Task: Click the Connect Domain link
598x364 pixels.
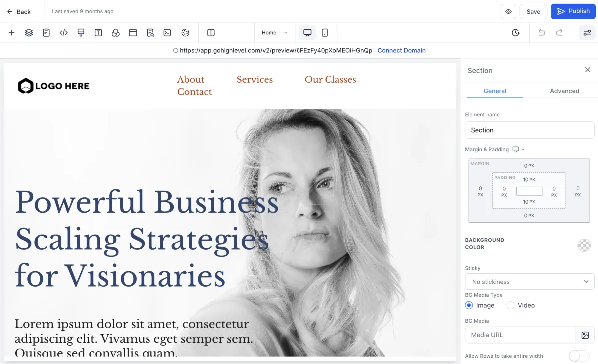Action: point(401,50)
